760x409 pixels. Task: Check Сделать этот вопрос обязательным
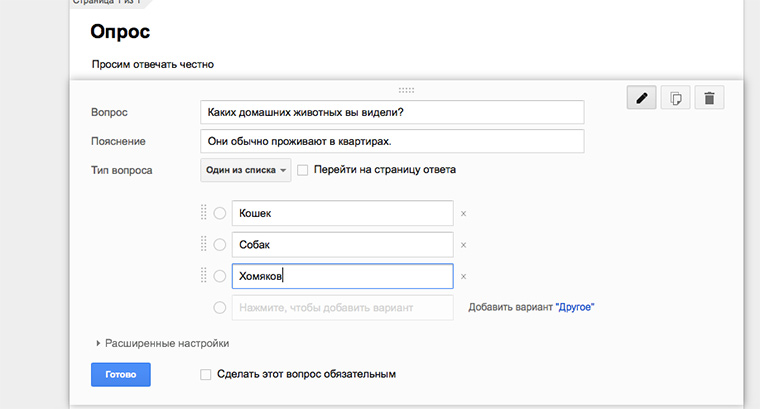pyautogui.click(x=206, y=375)
